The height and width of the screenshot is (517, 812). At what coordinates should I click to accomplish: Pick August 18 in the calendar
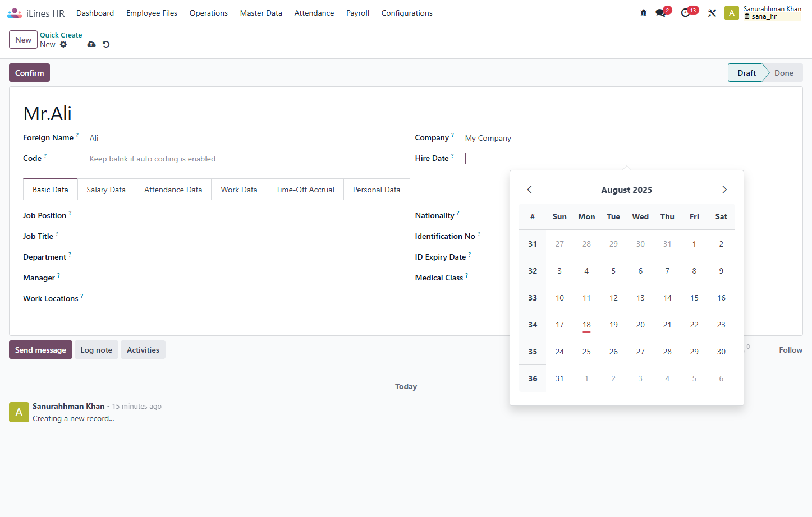[586, 325]
